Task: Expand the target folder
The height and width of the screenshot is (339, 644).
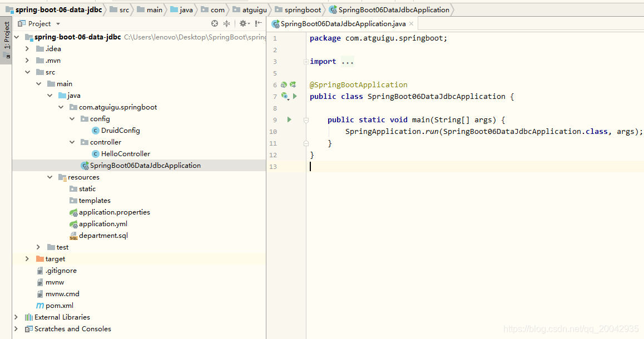Action: click(x=27, y=259)
